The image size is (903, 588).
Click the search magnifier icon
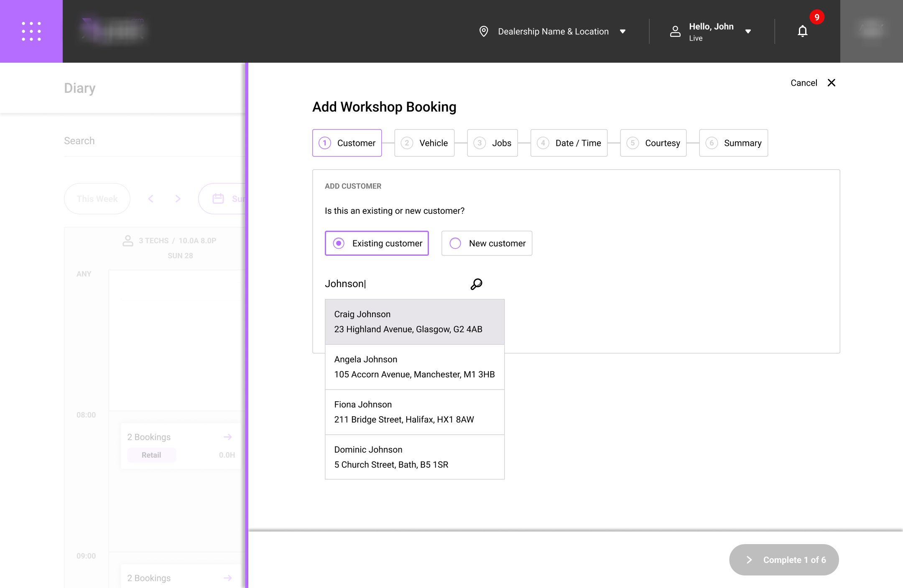[x=476, y=284]
